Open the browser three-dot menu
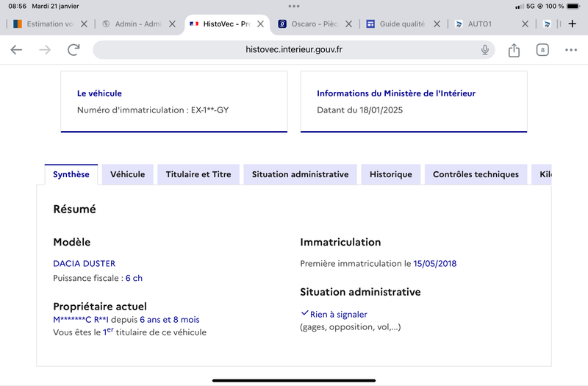Viewport: 588px width, 386px height. (x=571, y=50)
